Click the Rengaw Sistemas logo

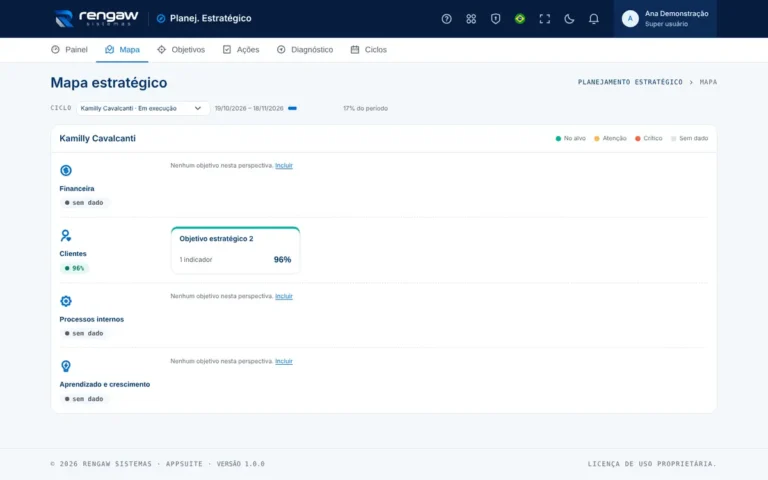point(96,19)
